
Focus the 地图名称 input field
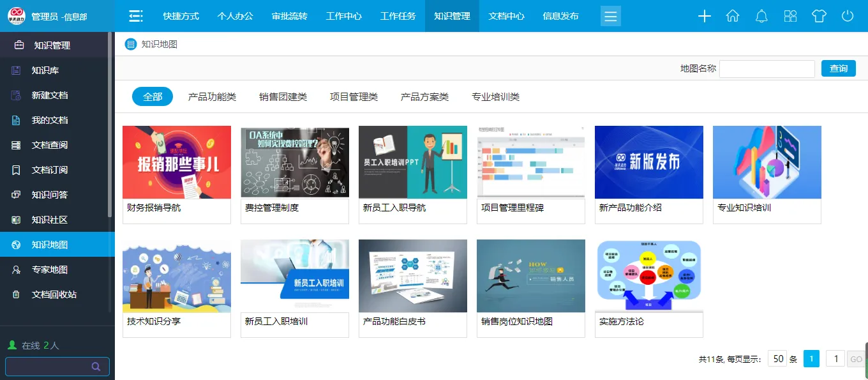tap(767, 69)
